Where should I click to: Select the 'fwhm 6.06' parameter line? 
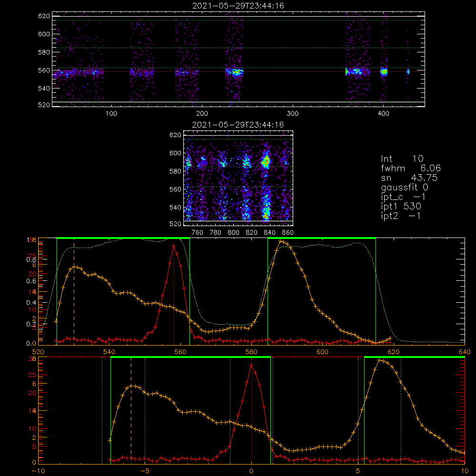(x=411, y=168)
